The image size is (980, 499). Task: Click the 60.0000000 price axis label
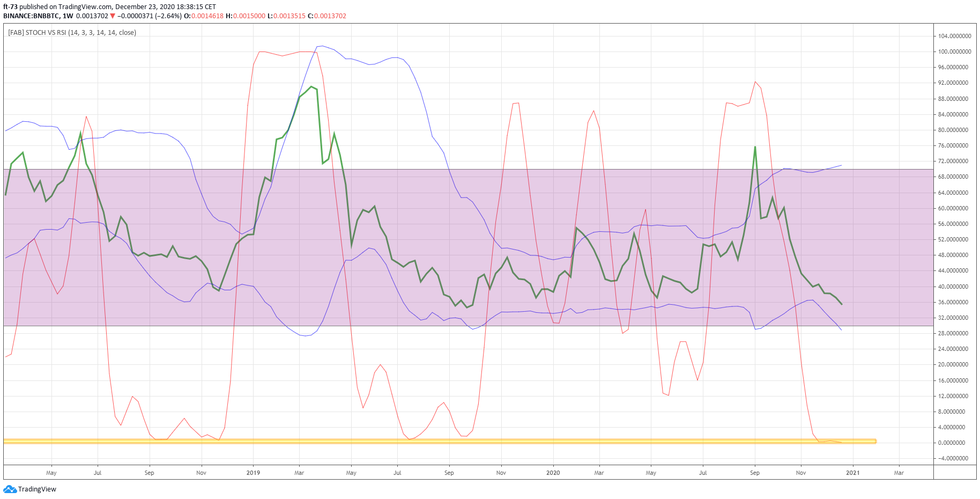(x=954, y=208)
